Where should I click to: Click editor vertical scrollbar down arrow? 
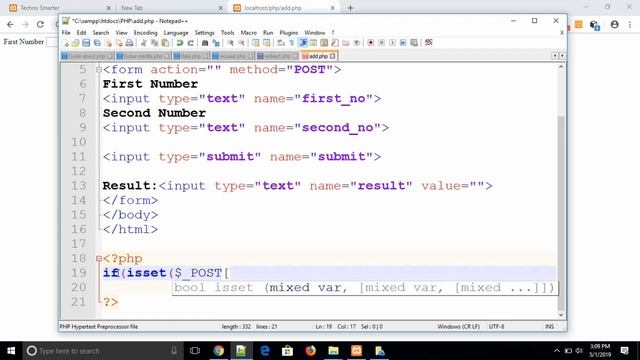point(561,315)
